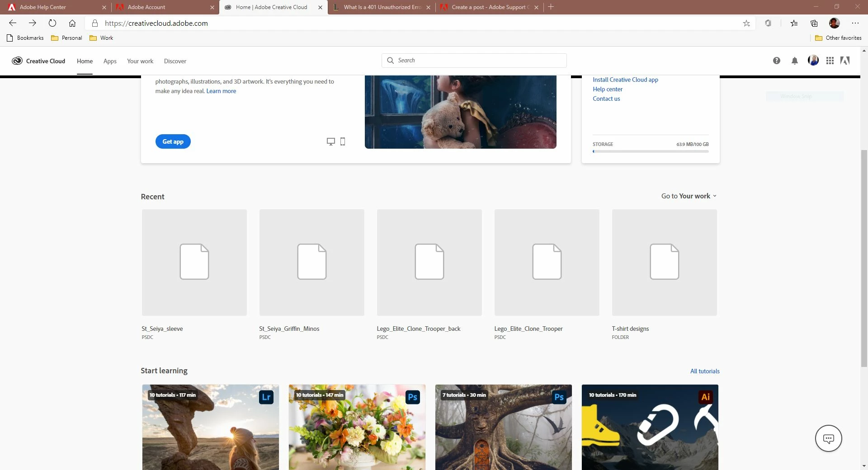
Task: Open the browser favorites list icon
Action: pyautogui.click(x=794, y=23)
